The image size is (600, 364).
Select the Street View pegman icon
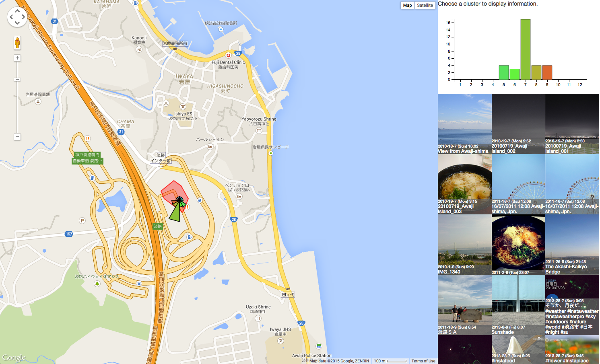tap(17, 43)
